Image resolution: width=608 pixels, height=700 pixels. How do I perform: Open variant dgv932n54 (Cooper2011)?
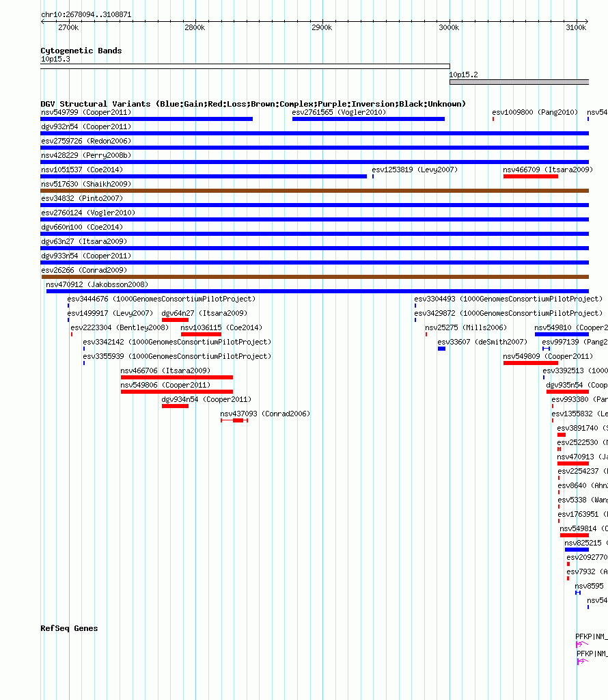(x=86, y=126)
